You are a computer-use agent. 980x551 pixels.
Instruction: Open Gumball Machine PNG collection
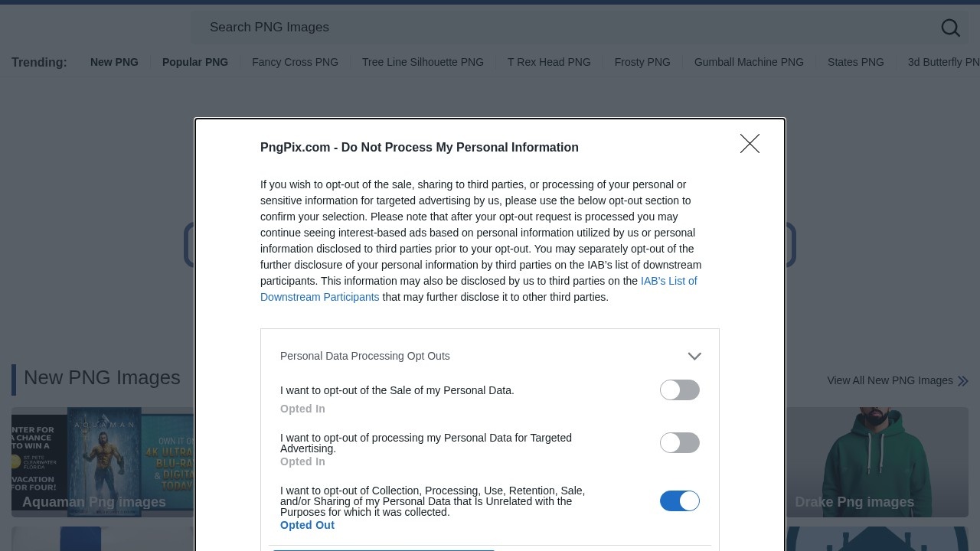(749, 62)
